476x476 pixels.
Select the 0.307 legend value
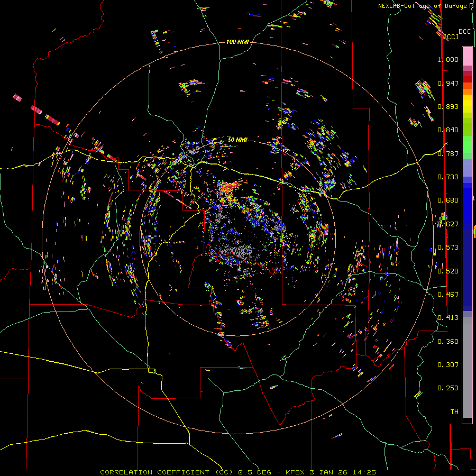point(448,365)
